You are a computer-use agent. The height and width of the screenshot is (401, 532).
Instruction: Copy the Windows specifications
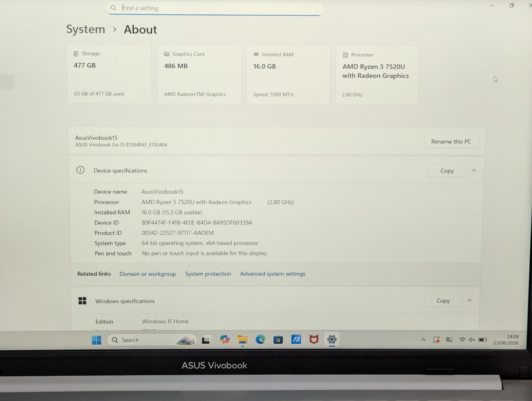[443, 301]
